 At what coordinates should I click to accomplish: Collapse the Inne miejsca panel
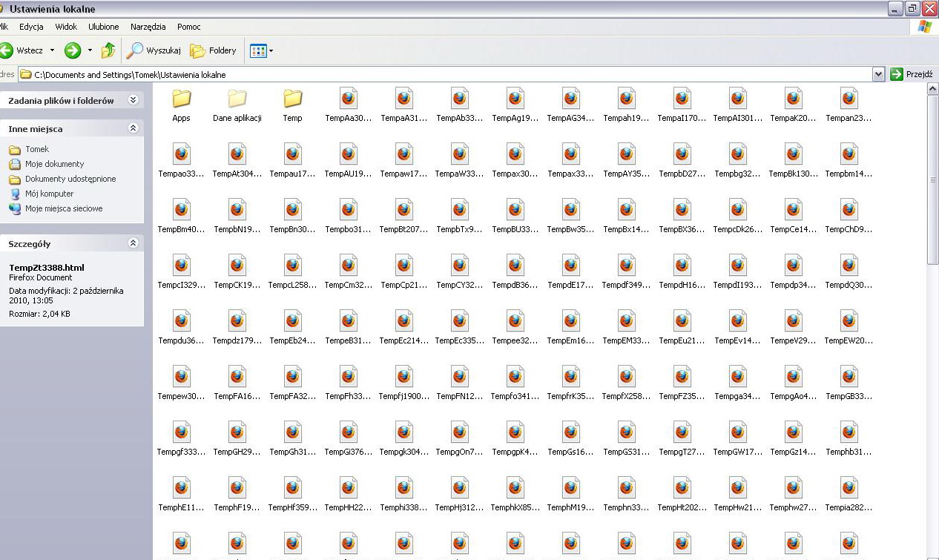(133, 128)
